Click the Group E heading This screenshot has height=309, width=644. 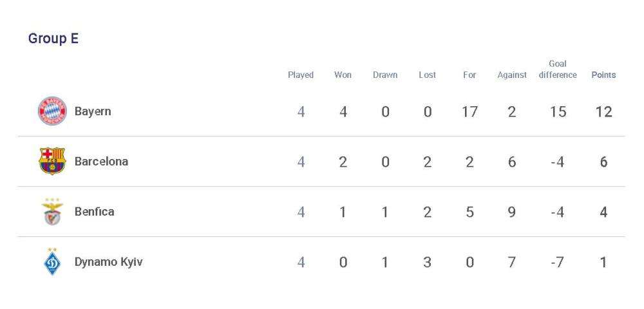[53, 39]
